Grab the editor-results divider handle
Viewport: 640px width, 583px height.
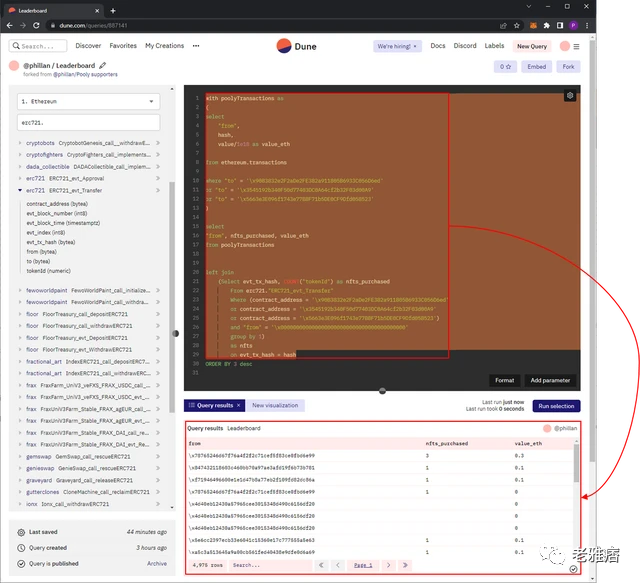click(382, 391)
